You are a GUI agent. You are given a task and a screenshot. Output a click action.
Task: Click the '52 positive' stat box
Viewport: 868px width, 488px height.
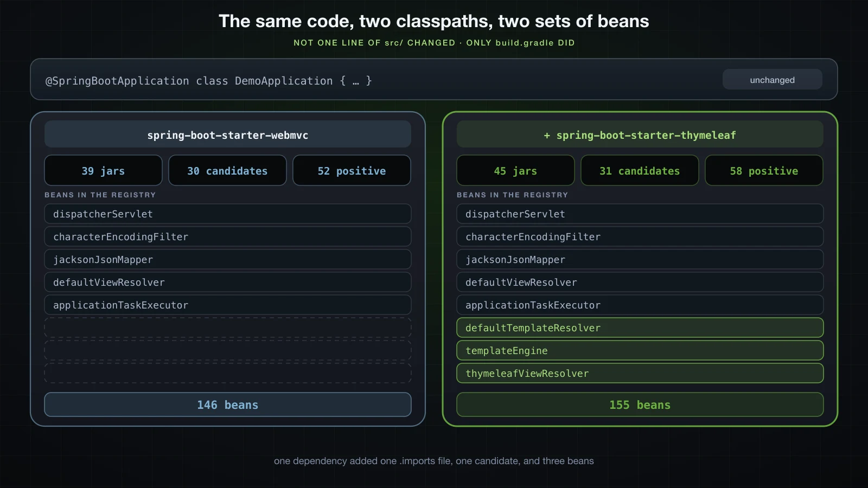tap(352, 171)
